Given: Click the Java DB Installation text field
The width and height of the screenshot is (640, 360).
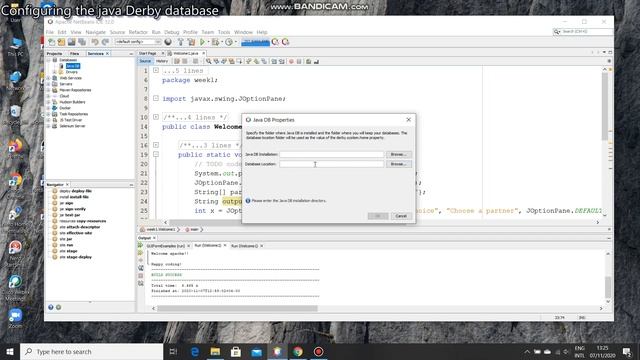Looking at the screenshot, I should [x=331, y=154].
